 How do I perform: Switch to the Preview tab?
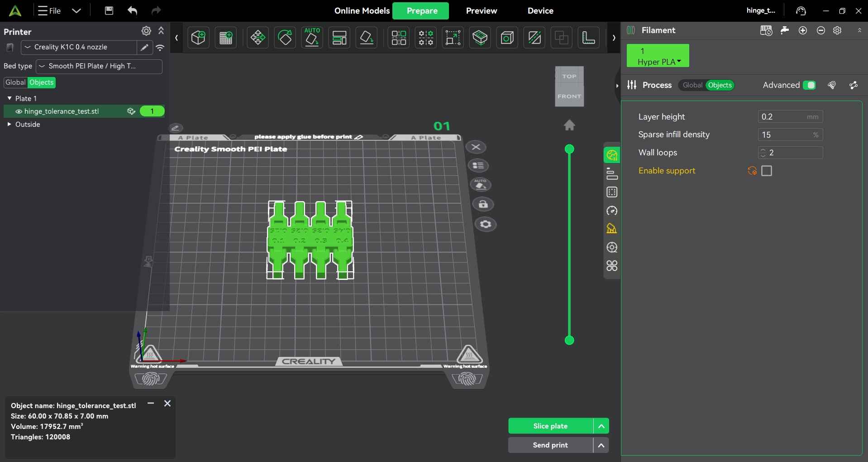[x=482, y=11]
